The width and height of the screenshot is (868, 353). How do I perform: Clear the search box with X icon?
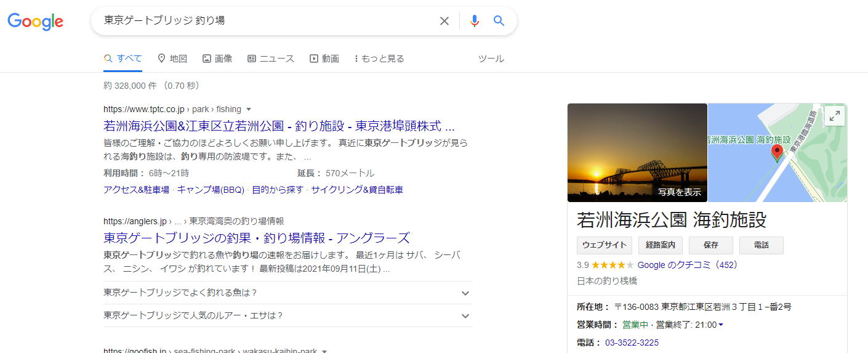pyautogui.click(x=444, y=21)
